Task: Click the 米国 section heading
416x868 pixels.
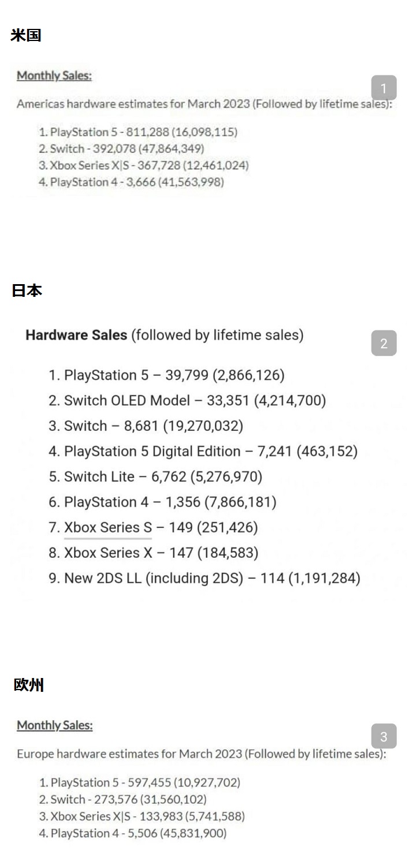Action: pyautogui.click(x=26, y=35)
